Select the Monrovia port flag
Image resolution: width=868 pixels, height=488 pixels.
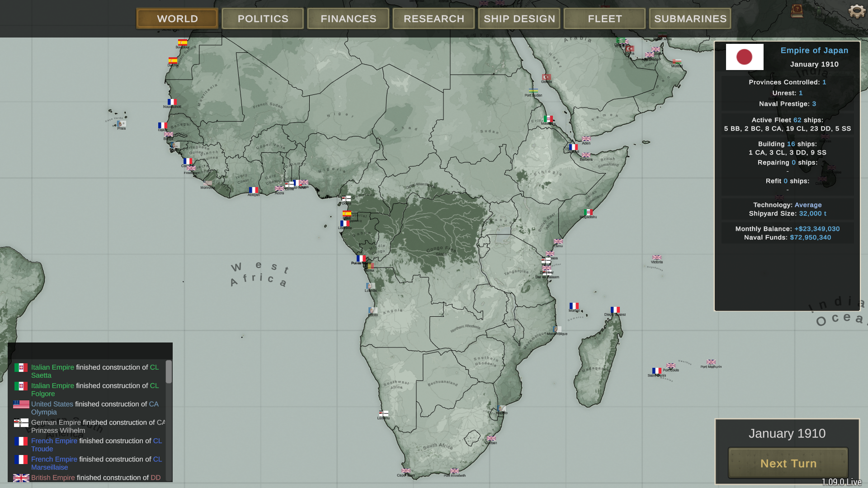[208, 183]
